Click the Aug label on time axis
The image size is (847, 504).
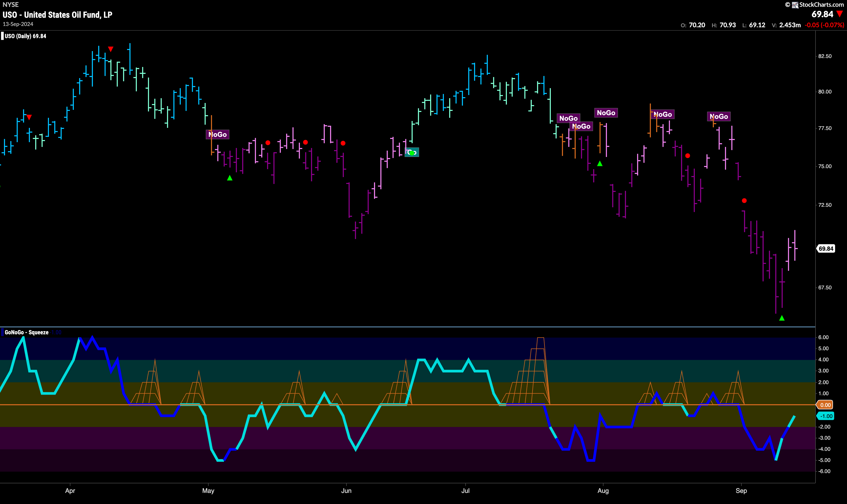point(603,491)
